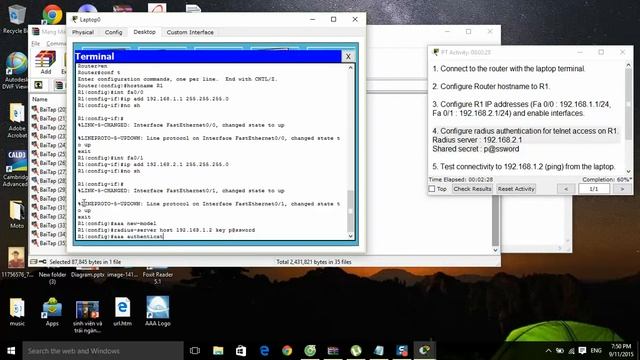The width and height of the screenshot is (640, 360).
Task: Open Autodesk DWF Viewer desktop icon
Action: click(16, 70)
